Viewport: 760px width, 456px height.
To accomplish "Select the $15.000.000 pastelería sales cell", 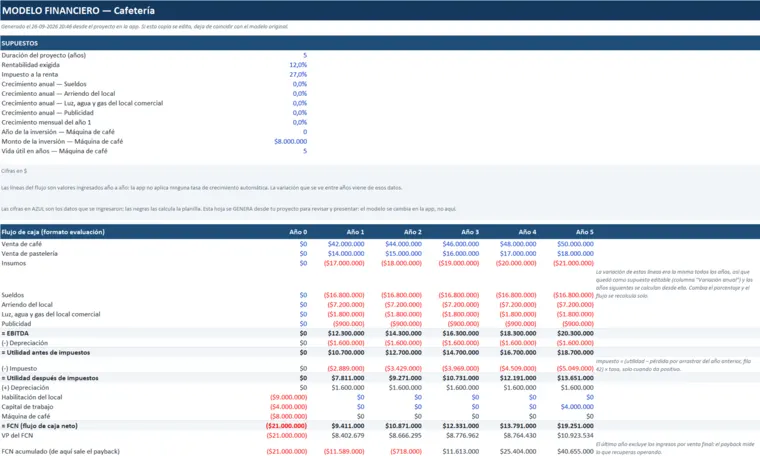I will pyautogui.click(x=403, y=253).
